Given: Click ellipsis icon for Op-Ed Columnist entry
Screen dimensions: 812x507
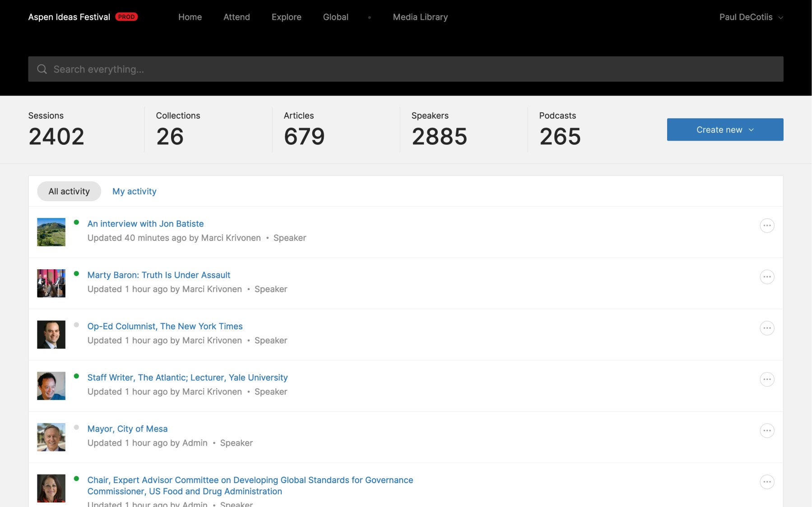Looking at the screenshot, I should click(767, 328).
